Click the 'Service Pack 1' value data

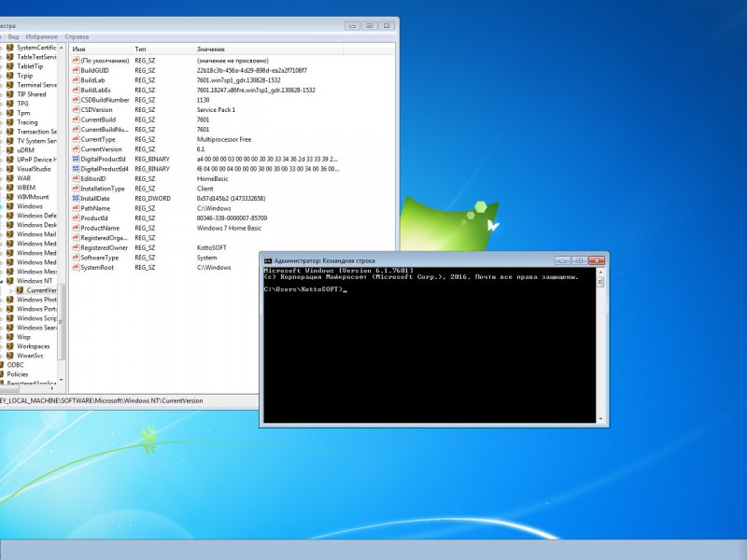click(x=216, y=109)
